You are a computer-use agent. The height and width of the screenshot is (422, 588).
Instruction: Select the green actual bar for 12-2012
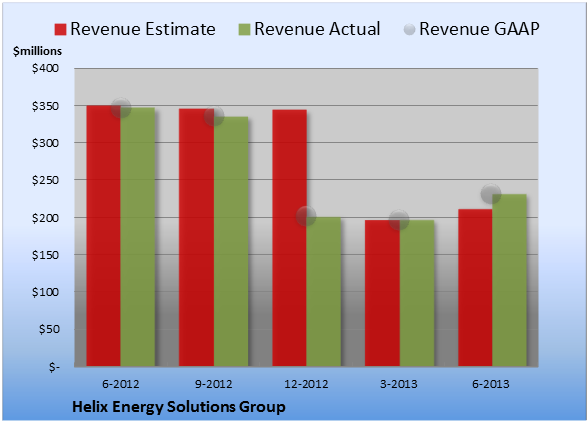point(324,292)
